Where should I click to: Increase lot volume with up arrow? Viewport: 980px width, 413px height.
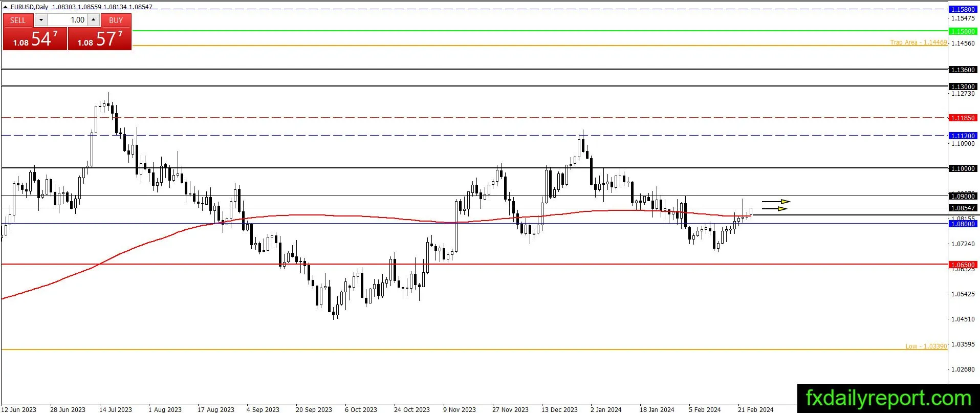[93, 20]
